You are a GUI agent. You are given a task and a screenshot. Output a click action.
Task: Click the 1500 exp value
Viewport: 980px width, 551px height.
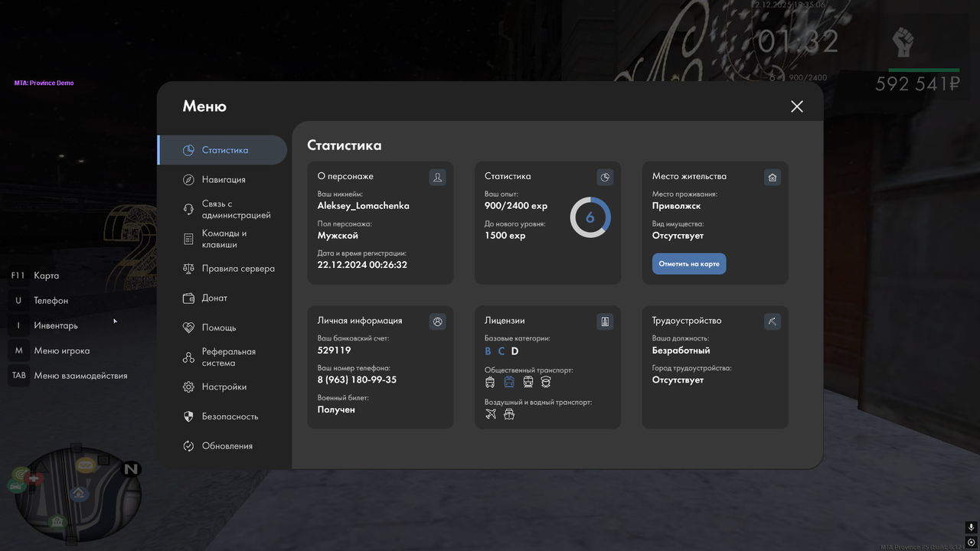pos(505,236)
